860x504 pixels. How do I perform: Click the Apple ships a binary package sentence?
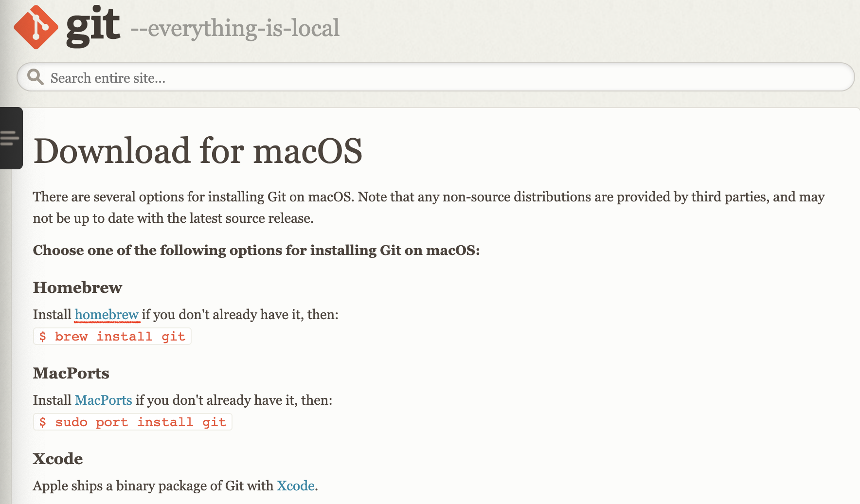[175, 486]
